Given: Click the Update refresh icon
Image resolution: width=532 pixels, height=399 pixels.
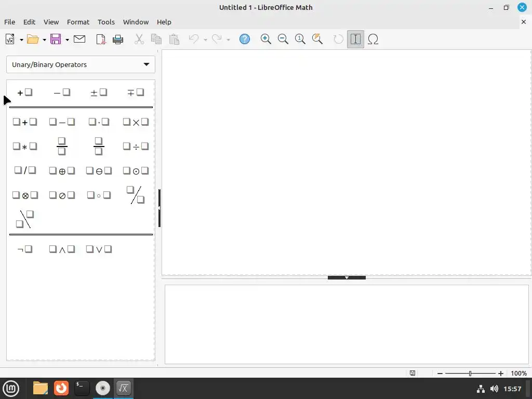Looking at the screenshot, I should click(x=338, y=39).
